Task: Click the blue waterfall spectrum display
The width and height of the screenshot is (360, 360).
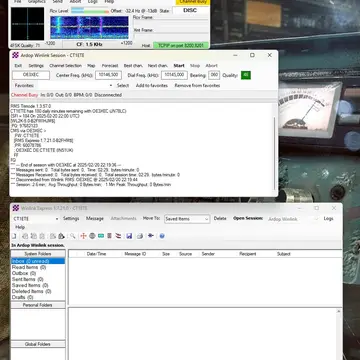Action: tap(89, 28)
